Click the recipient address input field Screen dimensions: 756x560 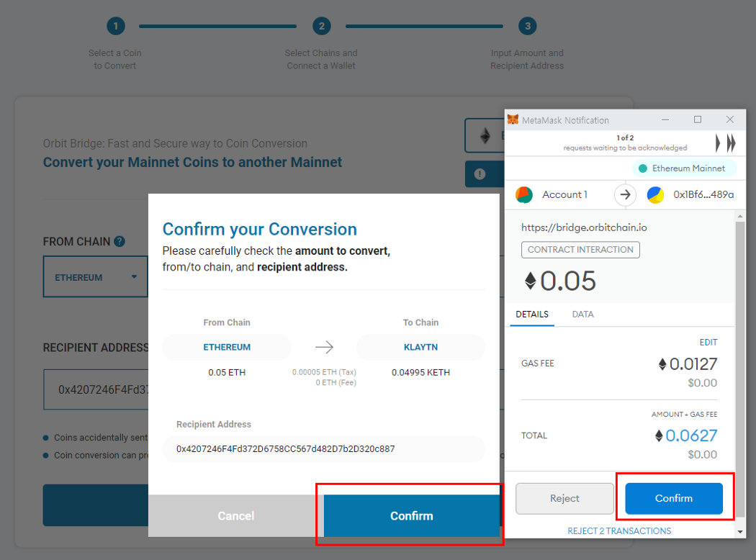pos(96,389)
